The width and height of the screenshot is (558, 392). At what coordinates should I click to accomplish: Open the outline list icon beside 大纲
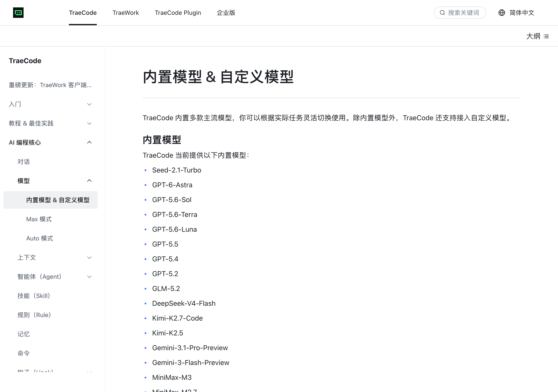(546, 36)
